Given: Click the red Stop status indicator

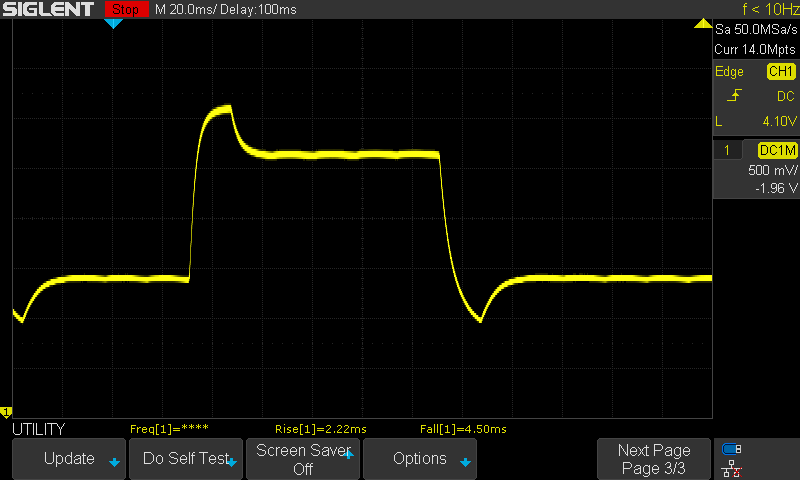Looking at the screenshot, I should pyautogui.click(x=127, y=9).
